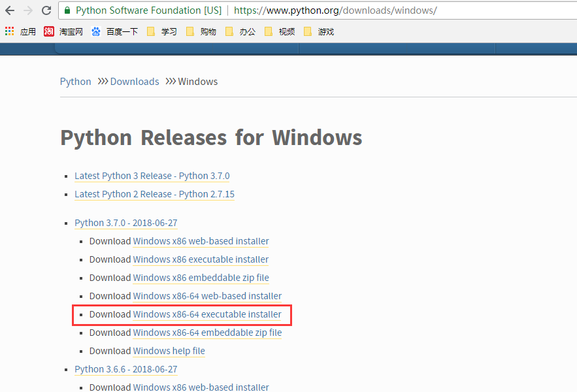
Task: Download 3.7.0 Windows x86 executable installer
Action: (201, 259)
